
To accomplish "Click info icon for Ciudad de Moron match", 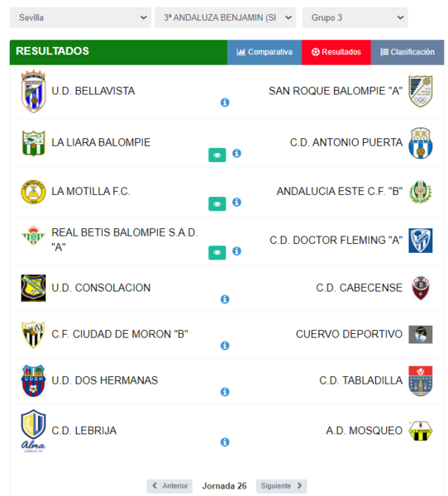I will click(x=225, y=345).
